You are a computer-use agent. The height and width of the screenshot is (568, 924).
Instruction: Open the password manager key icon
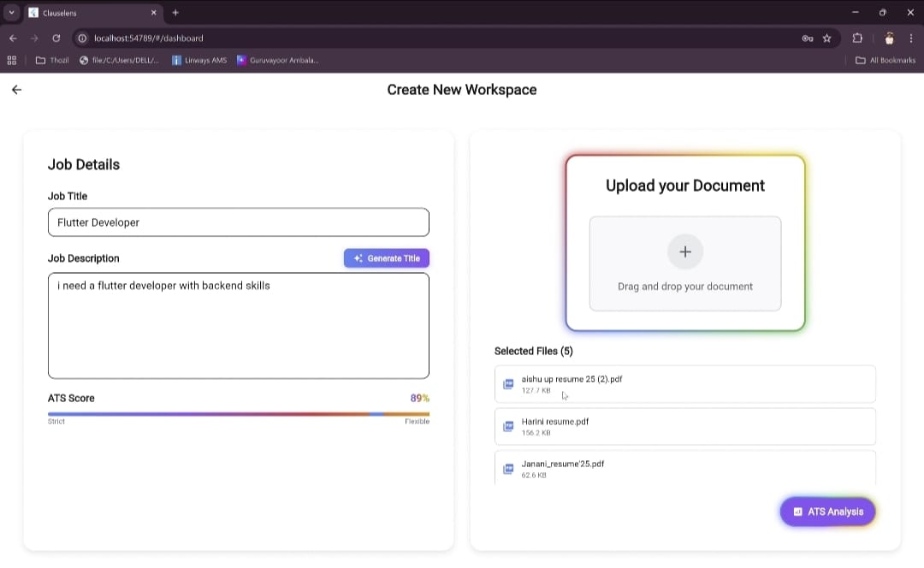click(808, 38)
